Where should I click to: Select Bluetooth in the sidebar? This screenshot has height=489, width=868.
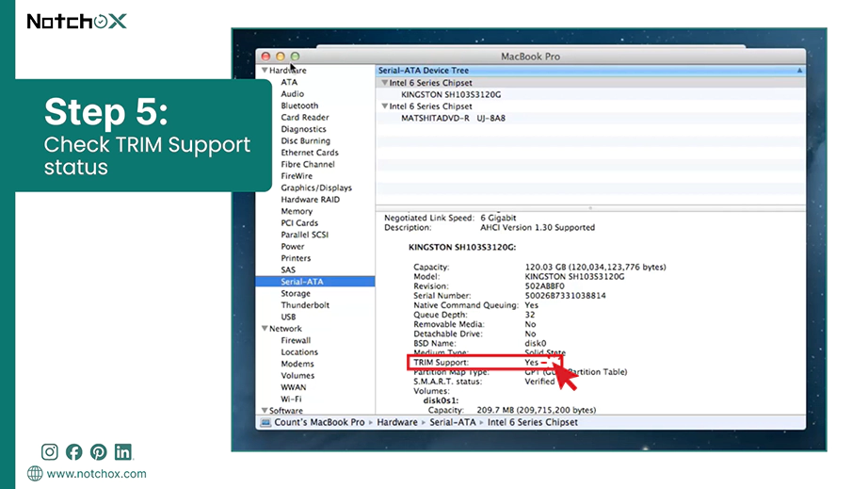(299, 106)
